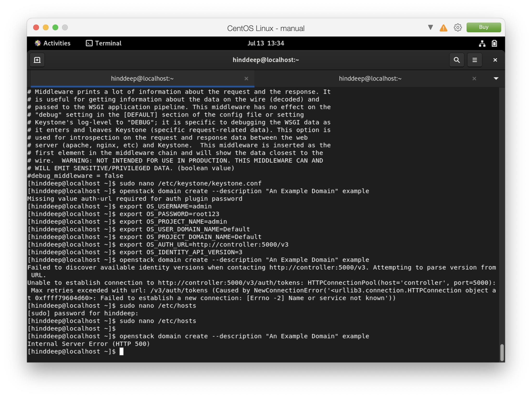Click the terminal search magnifier icon
Image resolution: width=532 pixels, height=398 pixels.
[456, 60]
